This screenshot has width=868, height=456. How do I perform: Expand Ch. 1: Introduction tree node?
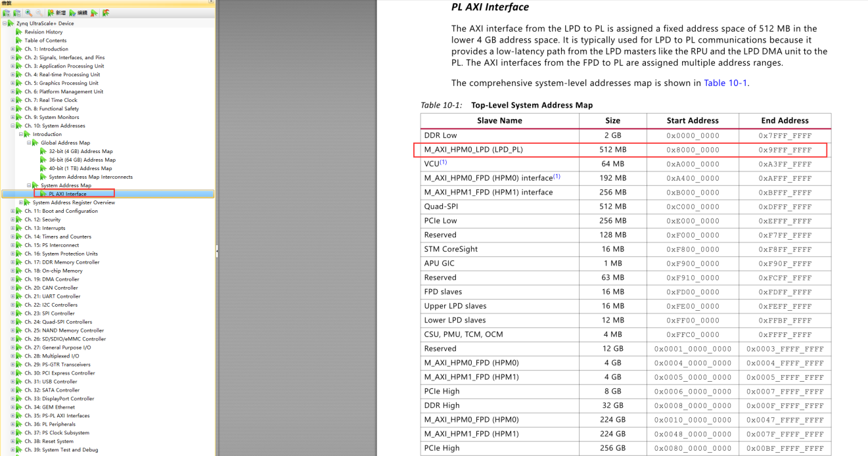coord(12,49)
